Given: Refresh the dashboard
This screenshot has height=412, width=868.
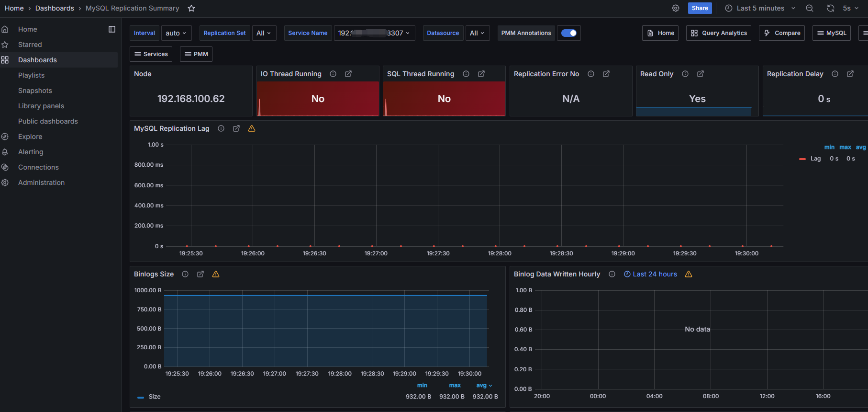Looking at the screenshot, I should (x=831, y=8).
